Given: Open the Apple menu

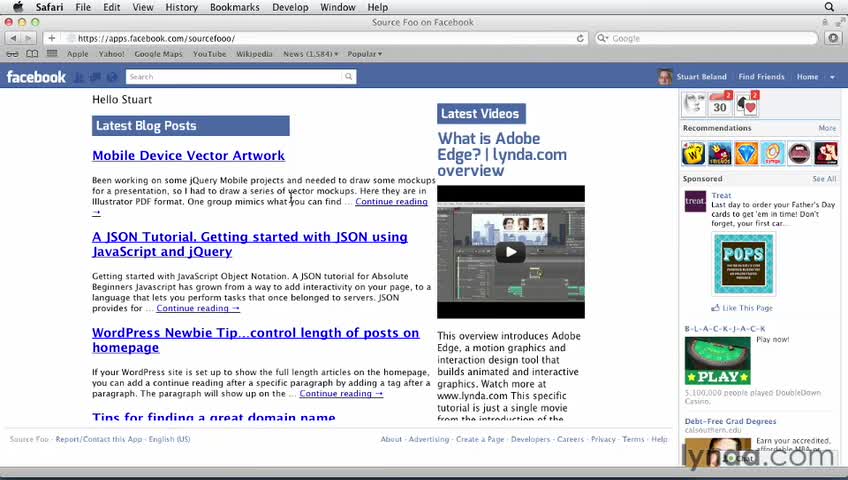Looking at the screenshot, I should pos(18,7).
